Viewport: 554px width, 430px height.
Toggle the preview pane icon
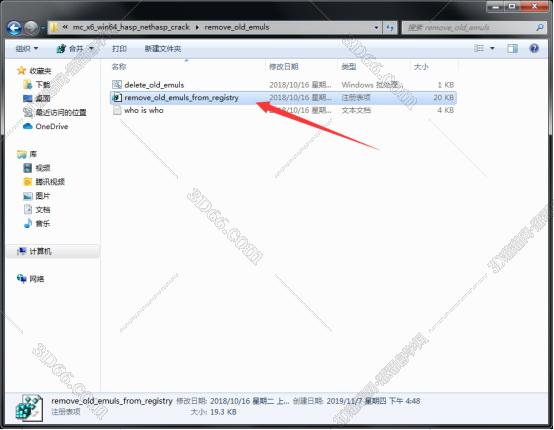512,48
